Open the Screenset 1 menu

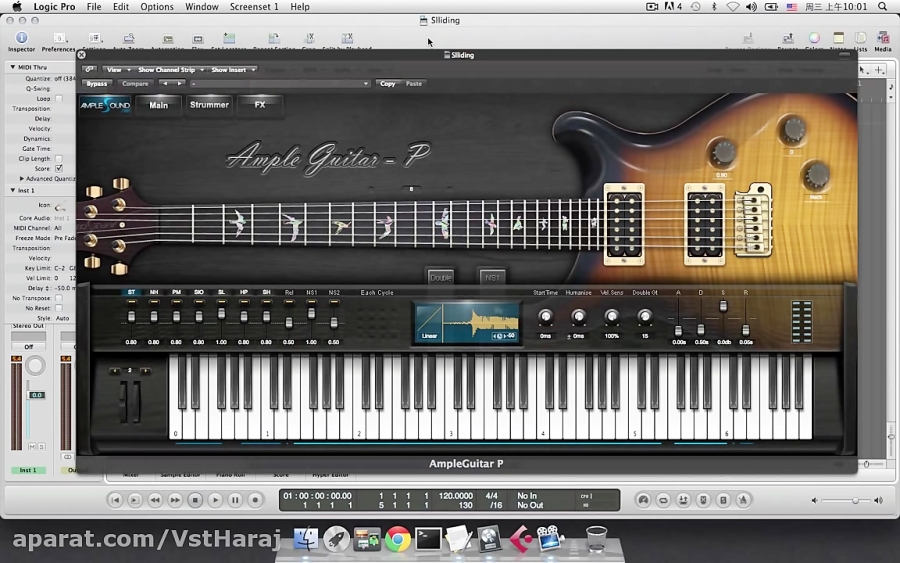254,7
